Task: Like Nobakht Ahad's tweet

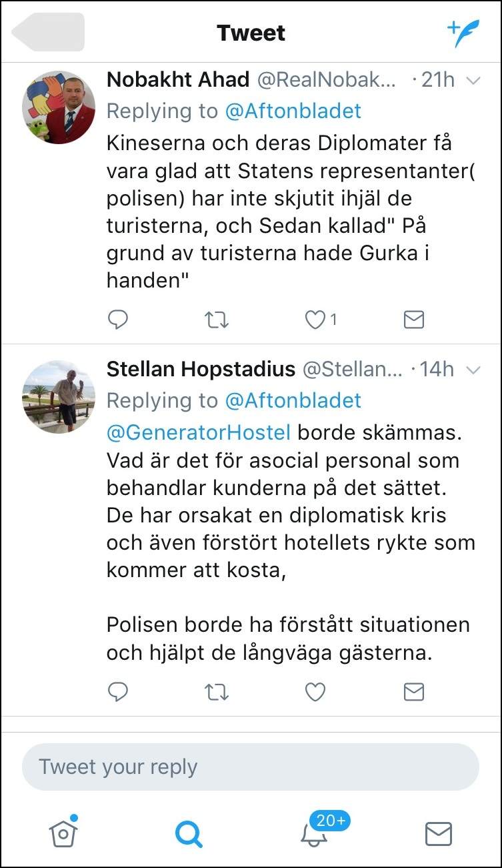Action: point(315,321)
